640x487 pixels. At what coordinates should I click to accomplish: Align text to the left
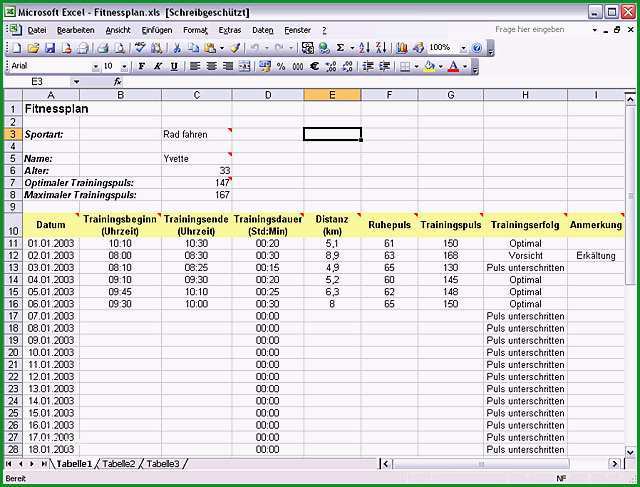tap(195, 66)
